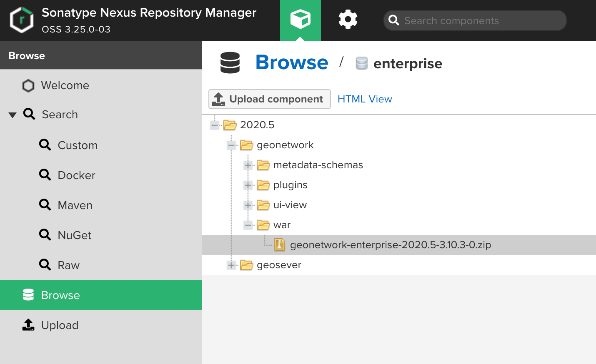The height and width of the screenshot is (364, 596).
Task: Expand the geosever folder
Action: (x=231, y=265)
